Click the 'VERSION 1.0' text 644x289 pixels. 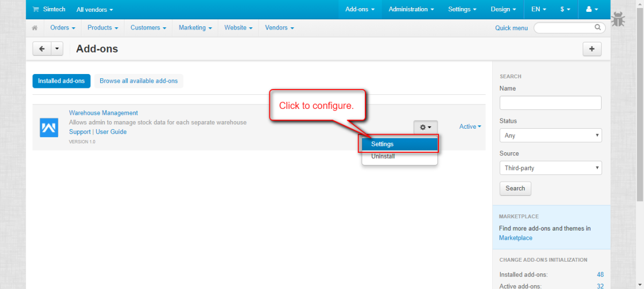pos(82,142)
